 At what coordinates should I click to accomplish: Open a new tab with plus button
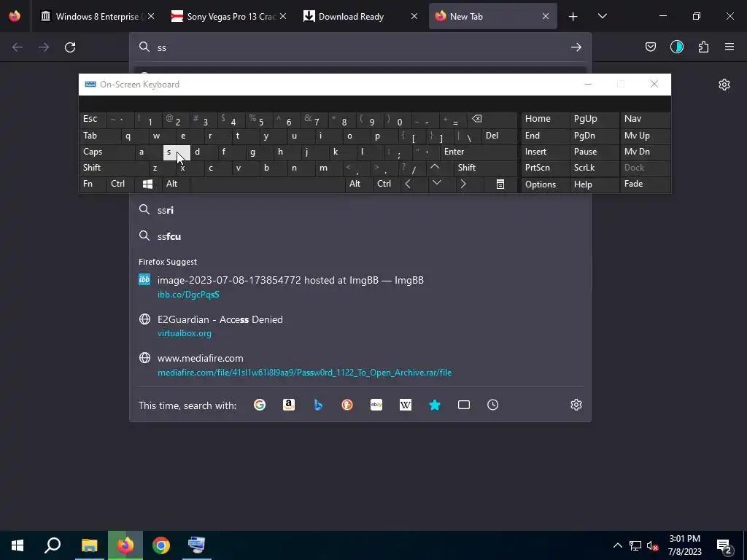point(573,17)
